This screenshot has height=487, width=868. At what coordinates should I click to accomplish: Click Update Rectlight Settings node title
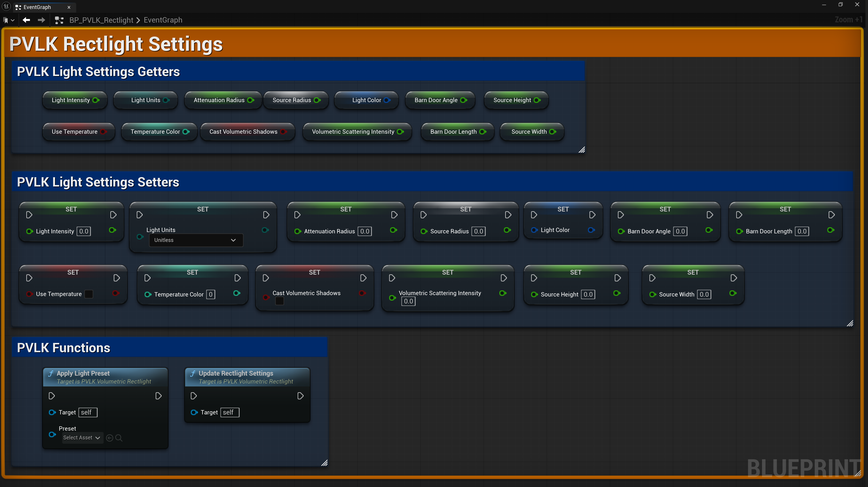pyautogui.click(x=236, y=373)
